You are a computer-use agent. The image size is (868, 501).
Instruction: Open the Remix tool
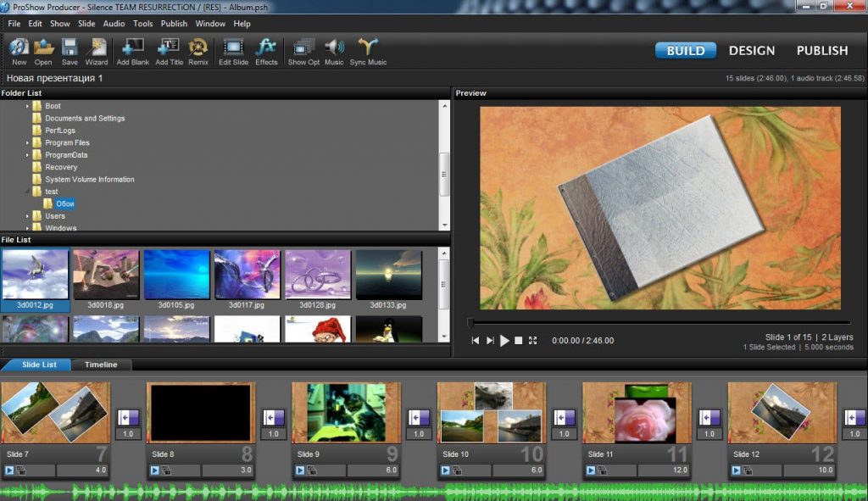pyautogui.click(x=198, y=47)
